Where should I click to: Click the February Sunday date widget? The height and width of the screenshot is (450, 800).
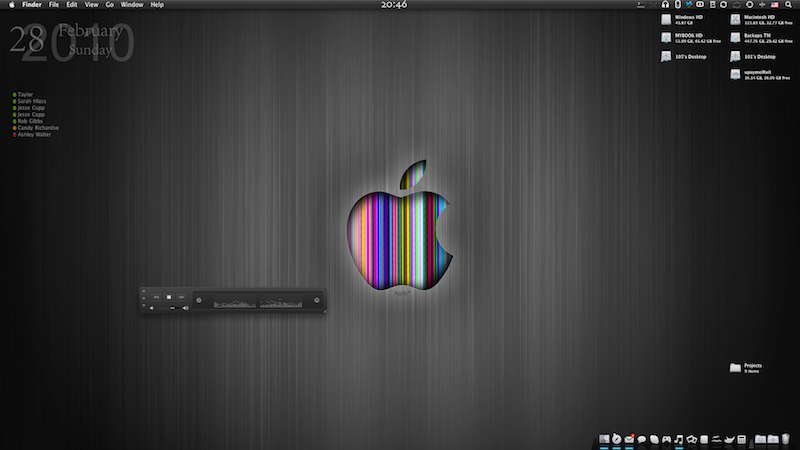[x=71, y=41]
